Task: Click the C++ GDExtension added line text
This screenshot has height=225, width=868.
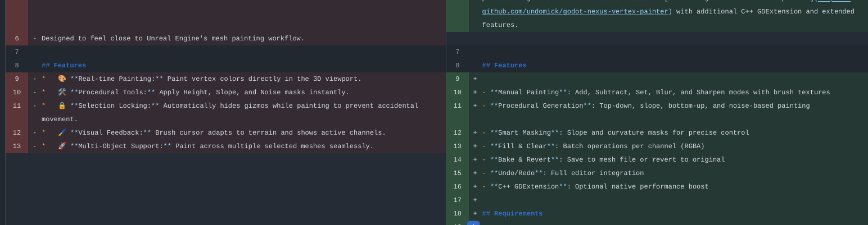Action: pyautogui.click(x=595, y=187)
